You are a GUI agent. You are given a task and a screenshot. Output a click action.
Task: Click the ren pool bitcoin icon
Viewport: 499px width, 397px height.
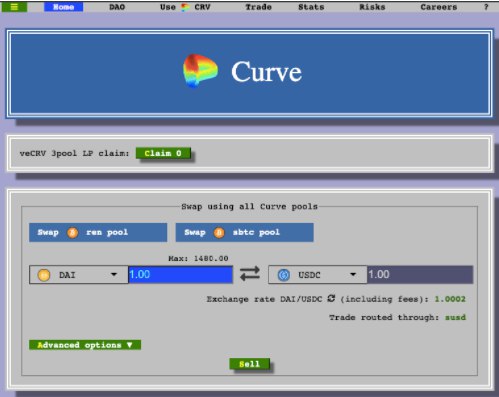73,233
